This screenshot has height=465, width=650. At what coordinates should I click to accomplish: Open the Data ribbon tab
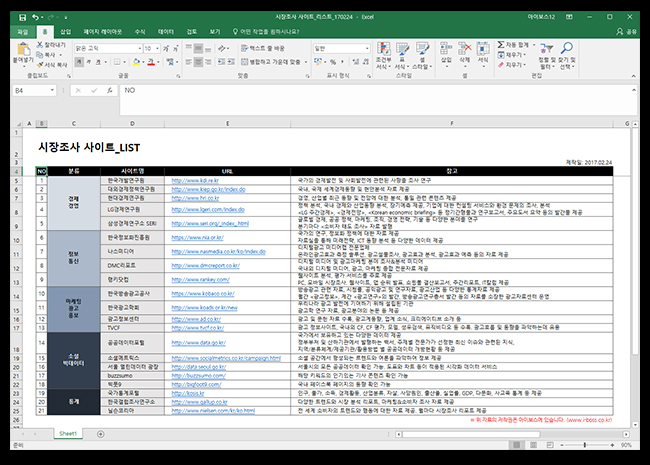coord(166,32)
